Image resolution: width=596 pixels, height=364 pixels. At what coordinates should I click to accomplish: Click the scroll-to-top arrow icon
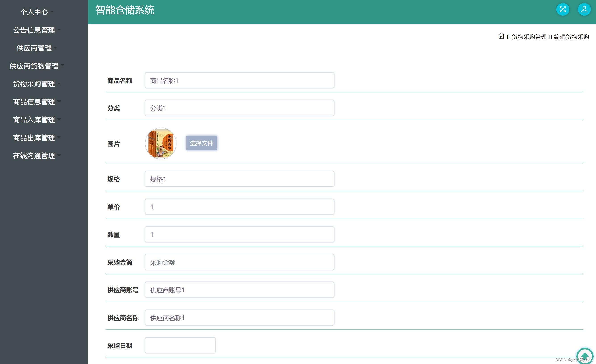(585, 356)
